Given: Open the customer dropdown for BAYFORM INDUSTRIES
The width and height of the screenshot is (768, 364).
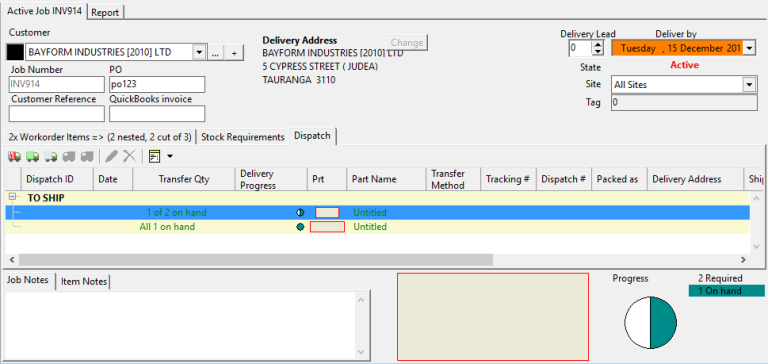Looking at the screenshot, I should 199,52.
